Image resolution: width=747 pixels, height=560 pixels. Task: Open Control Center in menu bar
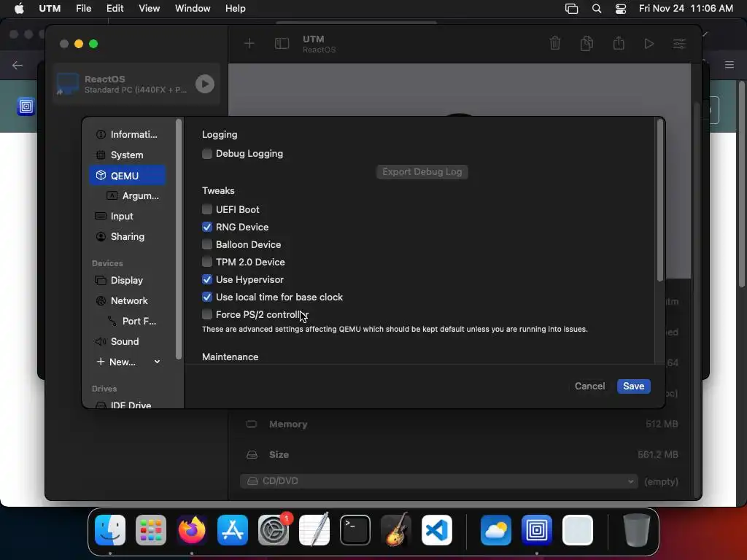coord(621,9)
